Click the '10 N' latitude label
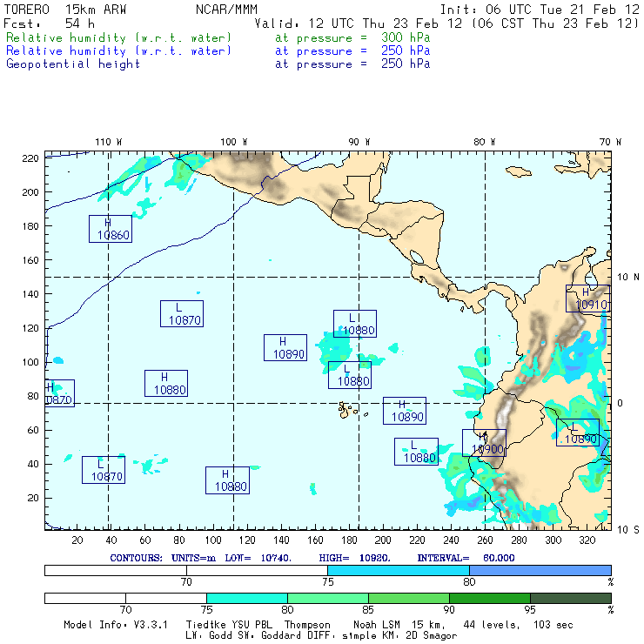 point(628,278)
